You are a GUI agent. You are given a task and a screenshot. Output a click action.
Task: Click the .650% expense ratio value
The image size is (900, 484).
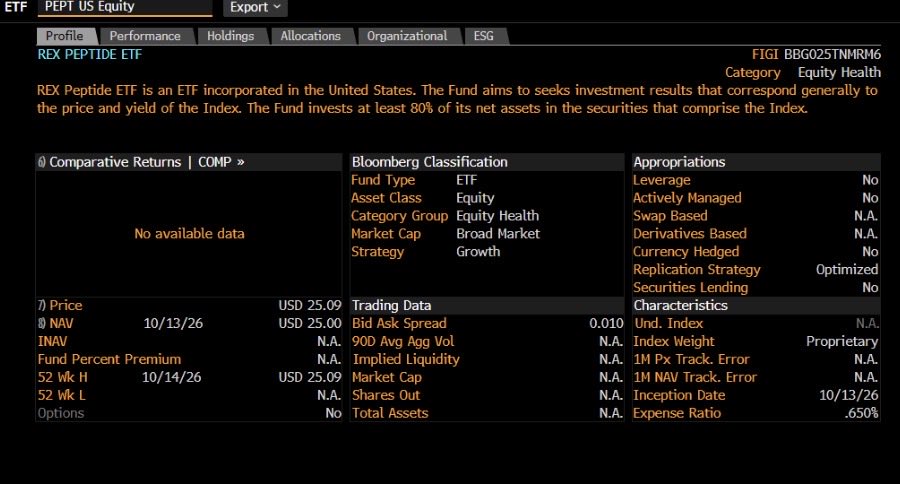[861, 413]
